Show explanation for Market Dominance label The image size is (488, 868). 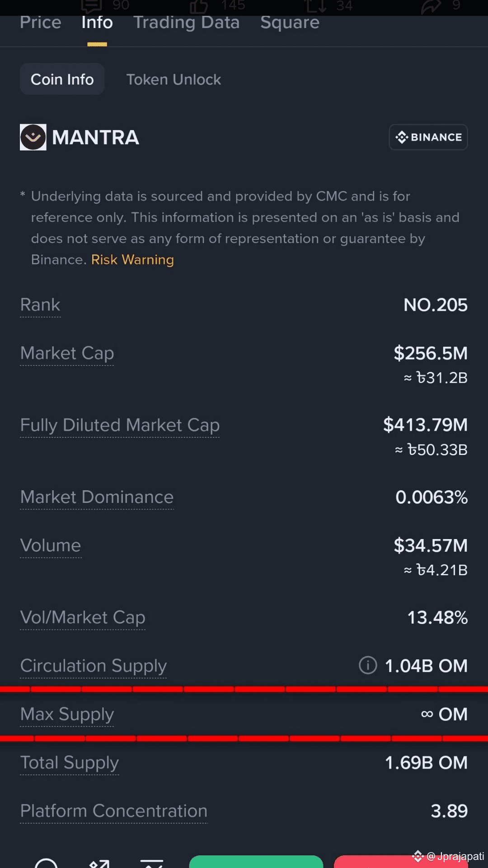pyautogui.click(x=97, y=497)
